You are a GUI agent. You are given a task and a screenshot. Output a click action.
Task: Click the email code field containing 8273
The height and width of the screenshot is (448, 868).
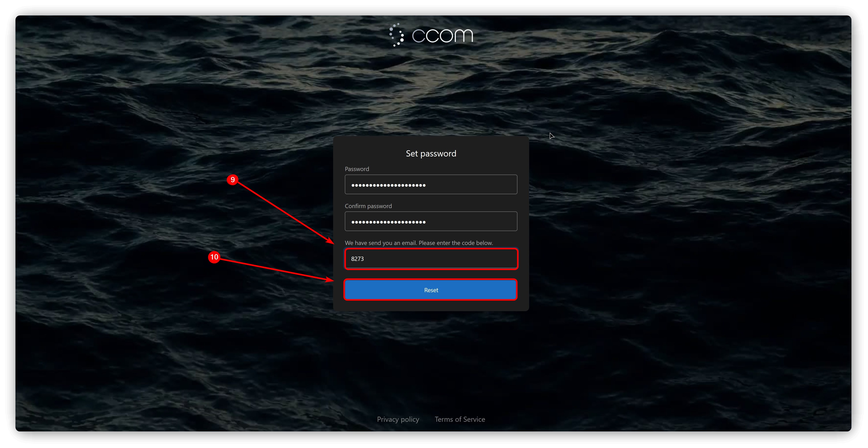pyautogui.click(x=431, y=259)
